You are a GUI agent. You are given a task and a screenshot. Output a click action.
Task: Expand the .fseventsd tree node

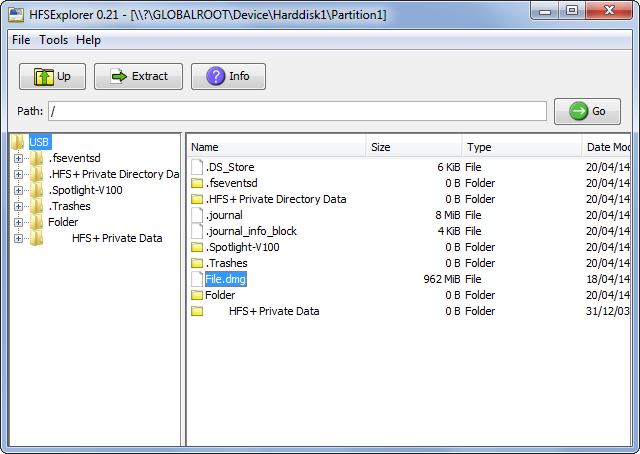(x=18, y=158)
